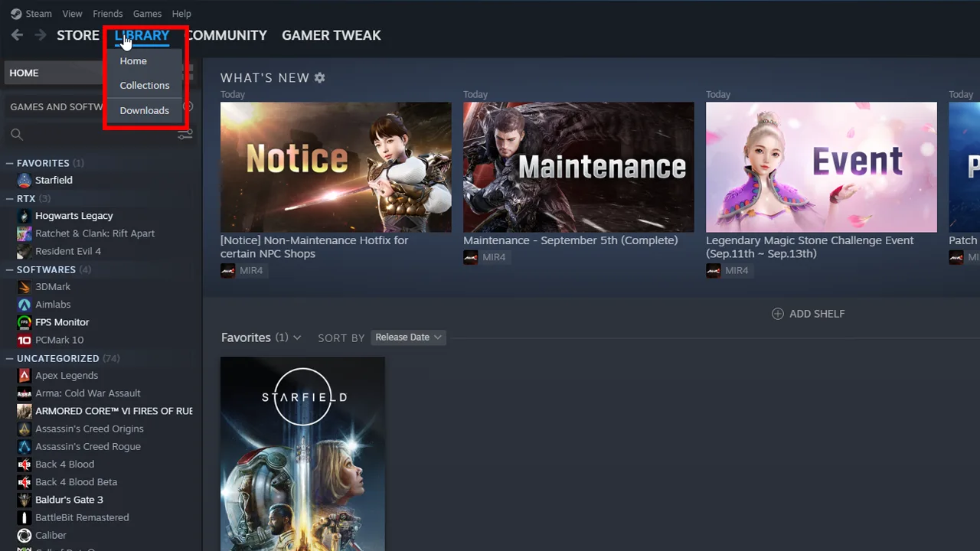The height and width of the screenshot is (551, 980).
Task: Open Maintenance September 5th news link
Action: tap(570, 240)
